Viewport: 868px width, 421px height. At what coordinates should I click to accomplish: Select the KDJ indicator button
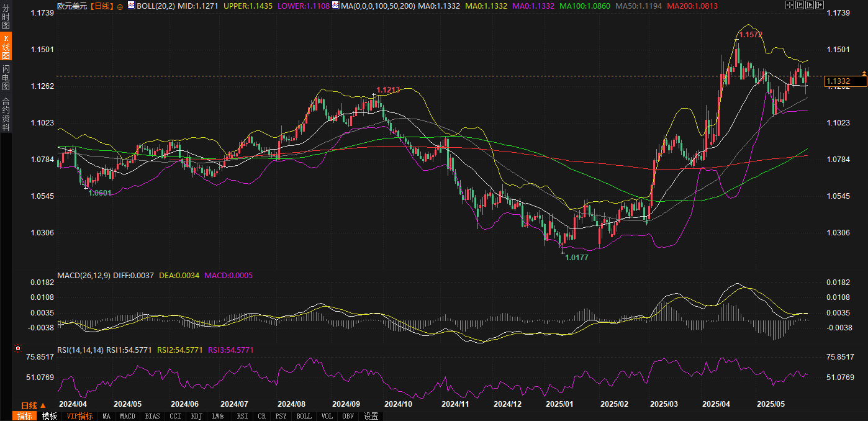click(197, 416)
